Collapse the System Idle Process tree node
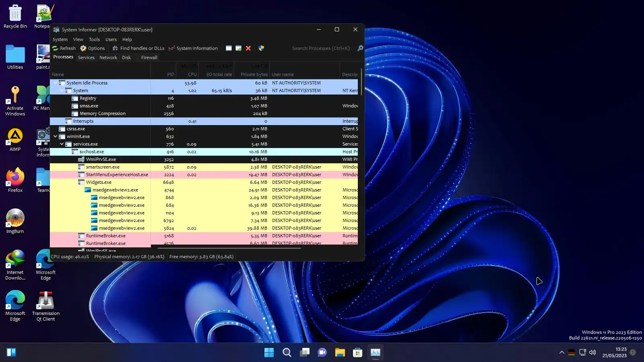644x362 pixels. [x=56, y=83]
